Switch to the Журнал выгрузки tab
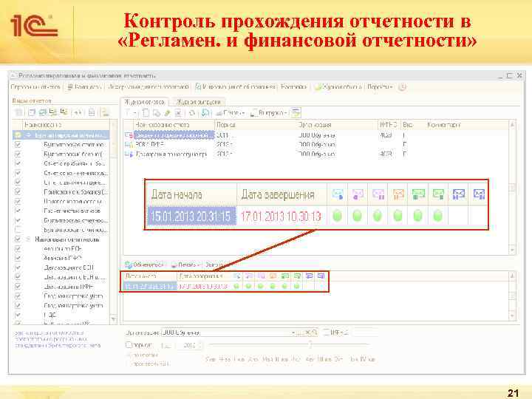Image resolution: width=532 pixels, height=399 pixels. pyautogui.click(x=199, y=102)
